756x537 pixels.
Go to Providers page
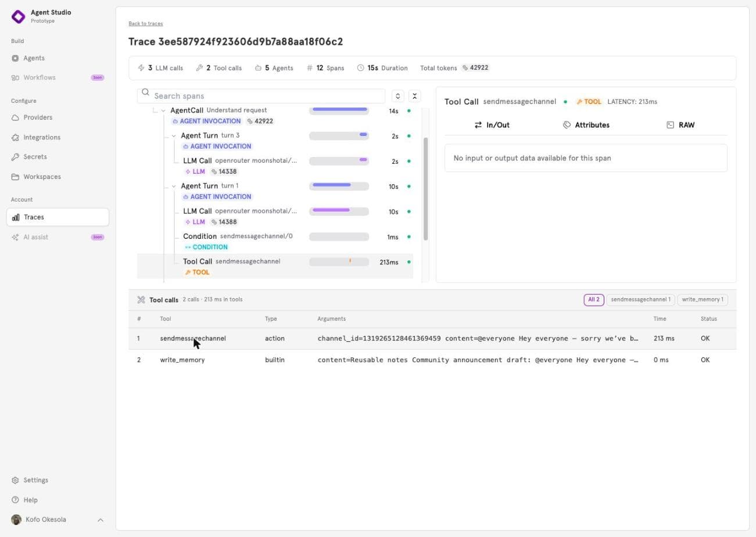click(x=58, y=117)
